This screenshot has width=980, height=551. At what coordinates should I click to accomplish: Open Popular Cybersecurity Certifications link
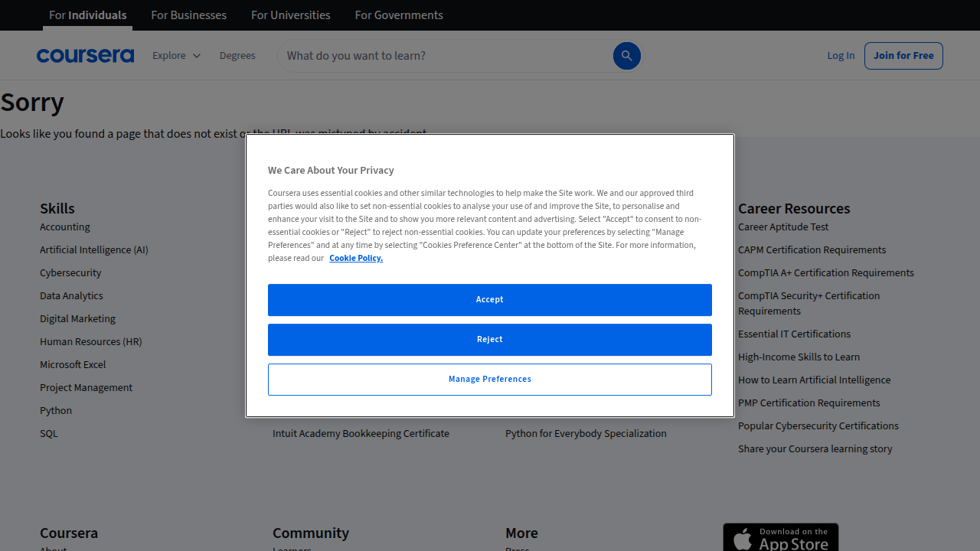[x=818, y=426]
